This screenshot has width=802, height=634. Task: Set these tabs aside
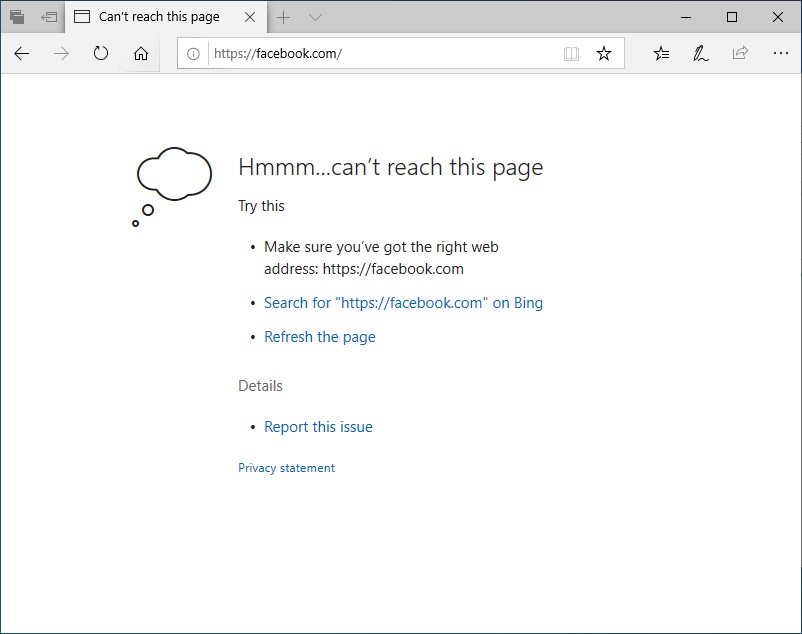[x=50, y=17]
